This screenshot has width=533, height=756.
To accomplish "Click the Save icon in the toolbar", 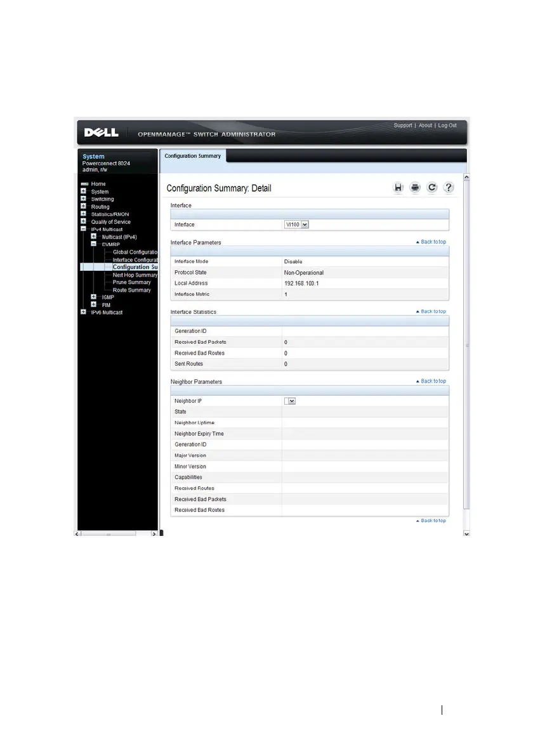I will click(398, 188).
